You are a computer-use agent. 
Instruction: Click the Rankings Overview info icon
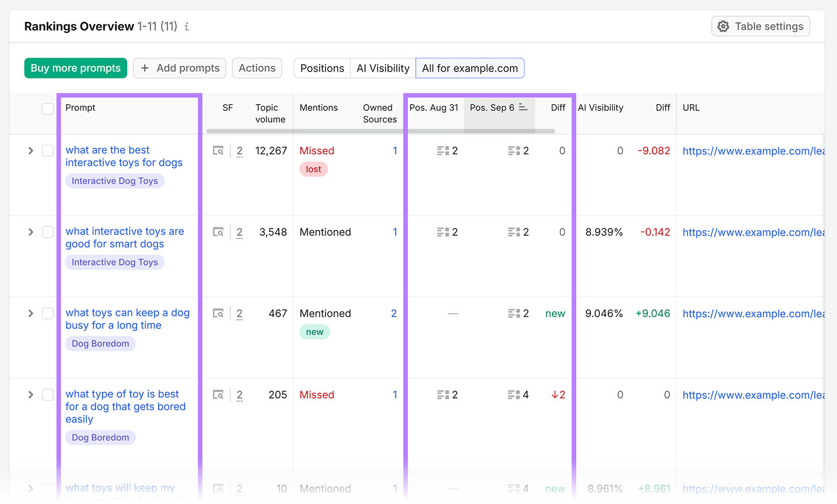(187, 26)
